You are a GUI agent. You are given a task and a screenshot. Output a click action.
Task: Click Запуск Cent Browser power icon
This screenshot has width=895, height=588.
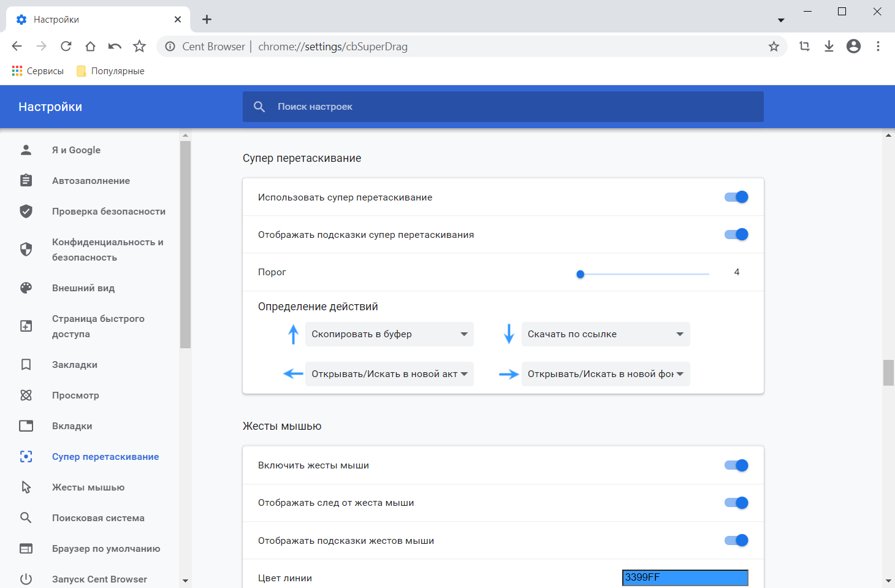click(26, 579)
